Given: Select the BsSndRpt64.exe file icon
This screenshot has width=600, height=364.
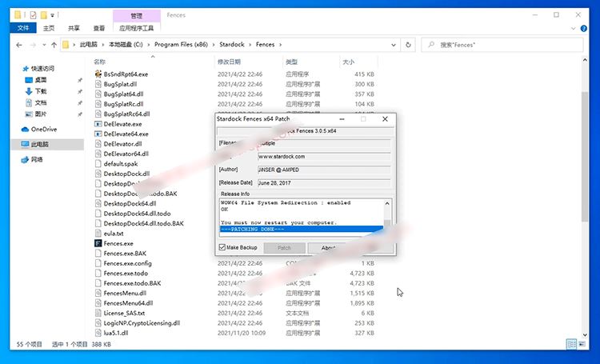Looking at the screenshot, I should pos(98,74).
